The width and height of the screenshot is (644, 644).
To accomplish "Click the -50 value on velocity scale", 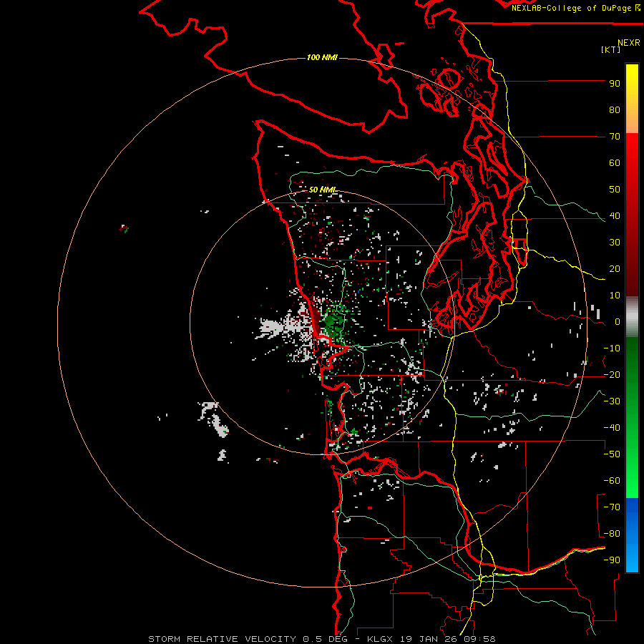I will click(612, 454).
